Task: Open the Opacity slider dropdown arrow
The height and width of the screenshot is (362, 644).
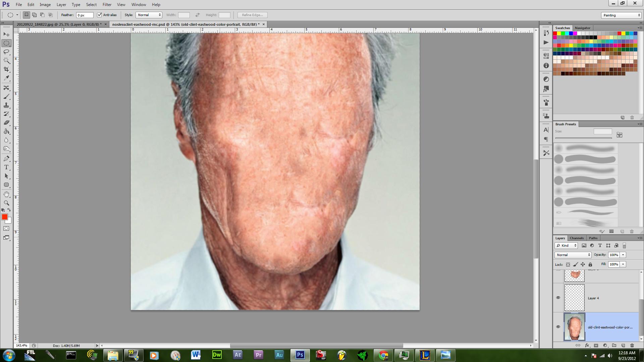Action: [x=623, y=255]
